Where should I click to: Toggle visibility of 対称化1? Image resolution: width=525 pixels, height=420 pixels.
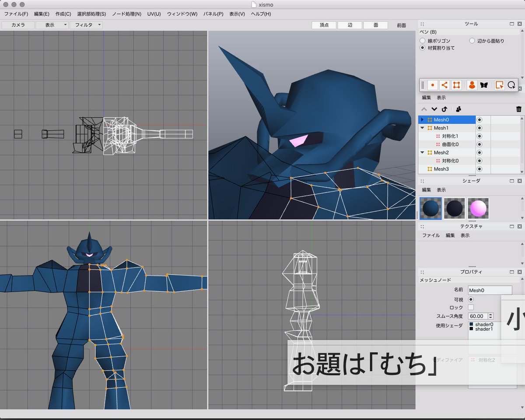(x=479, y=136)
